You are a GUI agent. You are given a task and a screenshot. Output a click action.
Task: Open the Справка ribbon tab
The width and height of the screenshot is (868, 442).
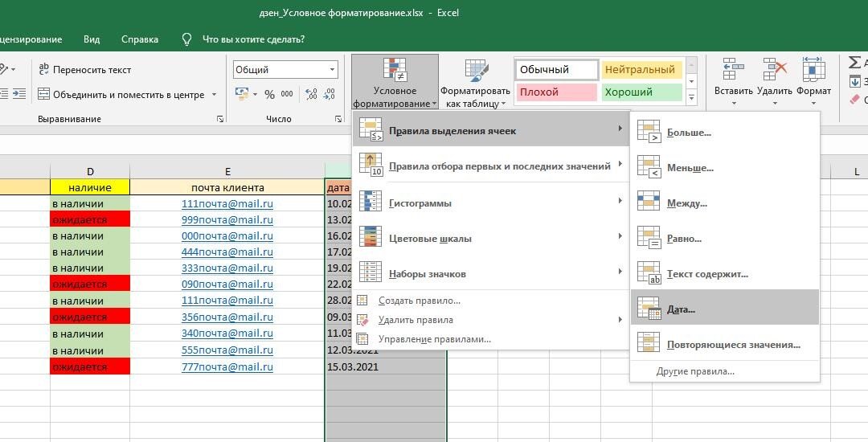point(140,39)
